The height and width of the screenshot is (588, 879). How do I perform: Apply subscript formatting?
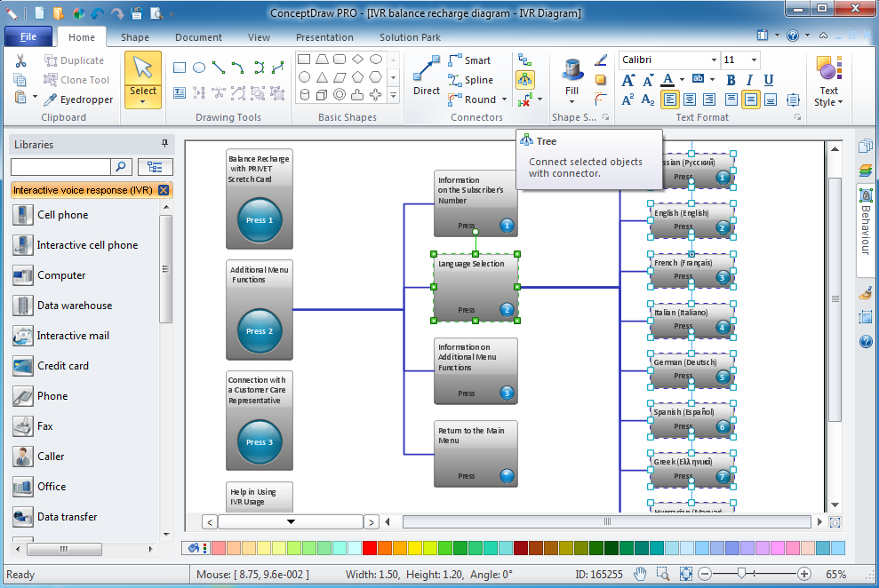(648, 99)
